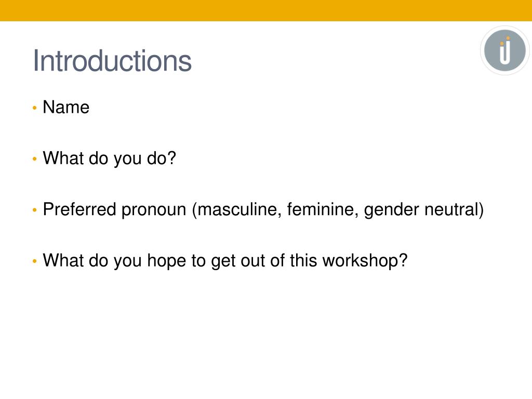Select the Name bullet text
This screenshot has width=532, height=399.
[66, 107]
